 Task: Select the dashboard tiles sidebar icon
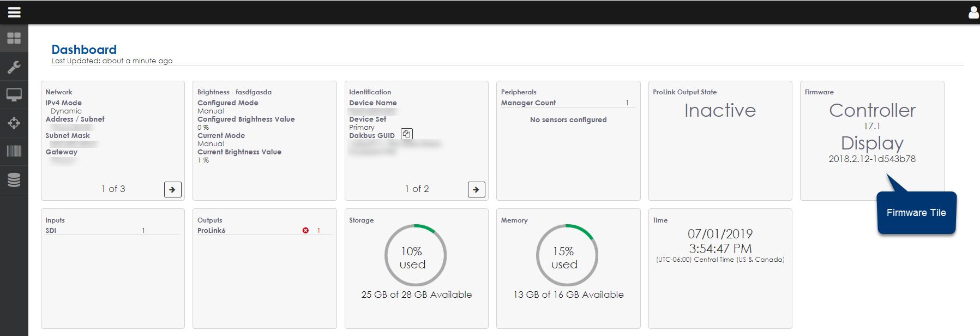[x=14, y=38]
